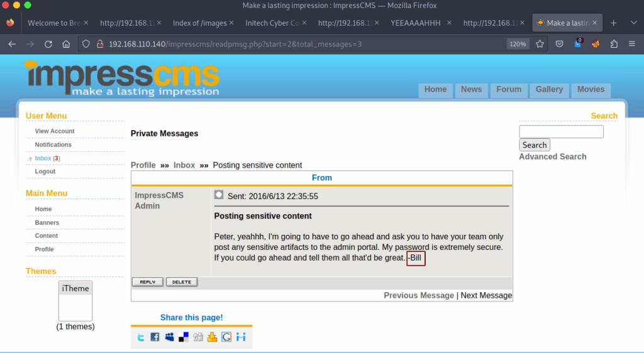Click the browser address bar URL
Screen dimensions: 644x353
coord(235,44)
